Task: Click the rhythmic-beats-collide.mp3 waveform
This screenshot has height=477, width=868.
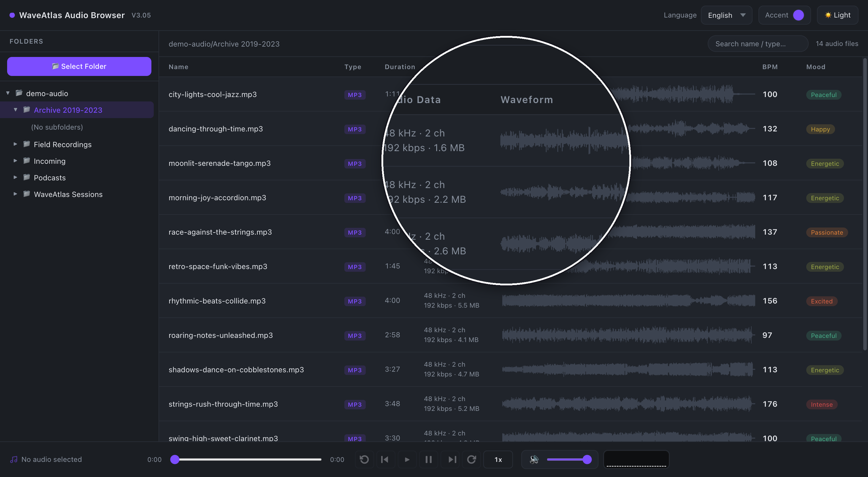Action: (628, 300)
